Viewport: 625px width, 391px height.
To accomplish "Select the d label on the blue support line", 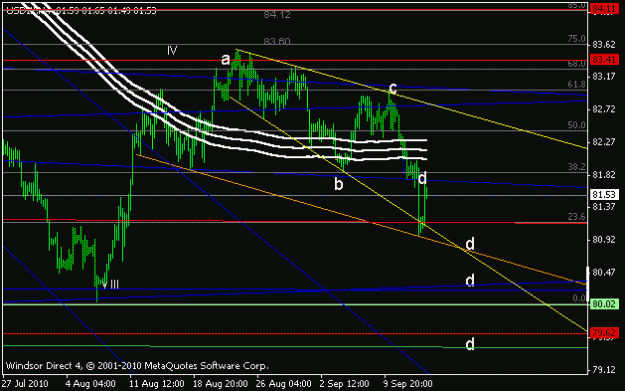I will 470,281.
